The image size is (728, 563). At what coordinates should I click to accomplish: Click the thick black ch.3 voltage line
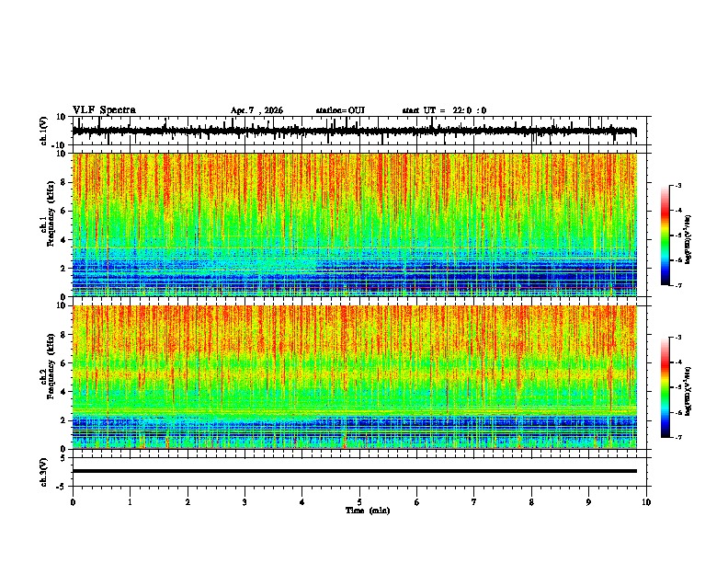click(354, 471)
